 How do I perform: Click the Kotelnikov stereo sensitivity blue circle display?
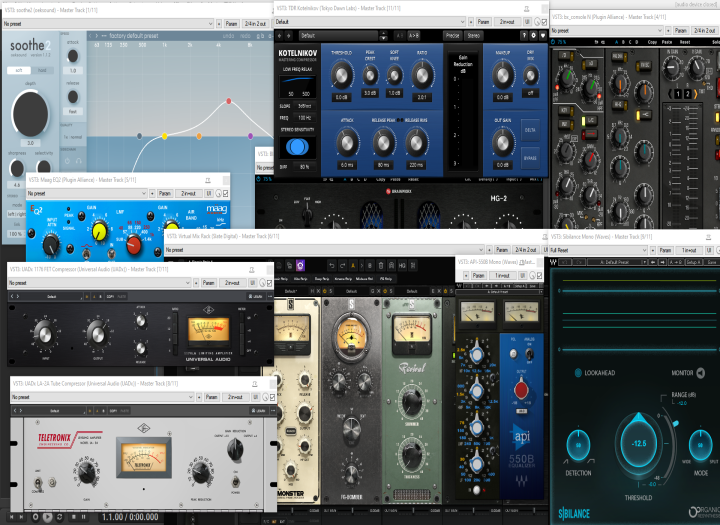pyautogui.click(x=297, y=147)
